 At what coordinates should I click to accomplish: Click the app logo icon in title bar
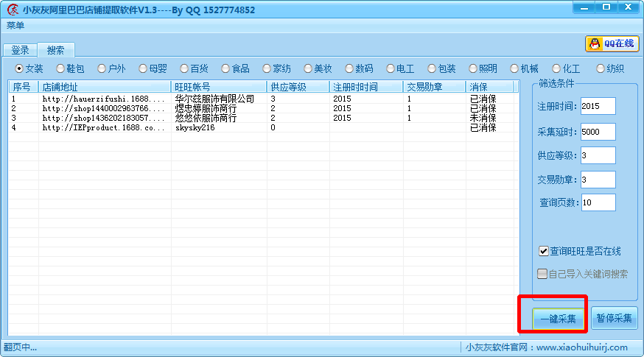point(13,10)
